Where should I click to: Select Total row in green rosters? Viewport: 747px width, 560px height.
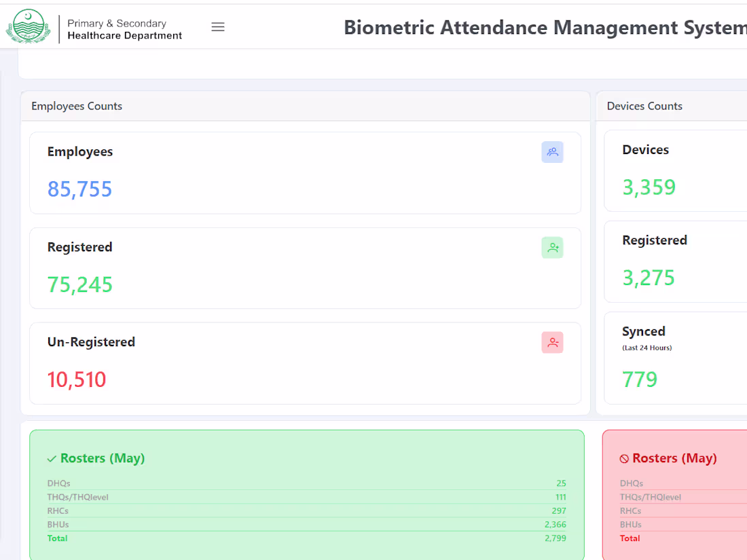pos(307,538)
